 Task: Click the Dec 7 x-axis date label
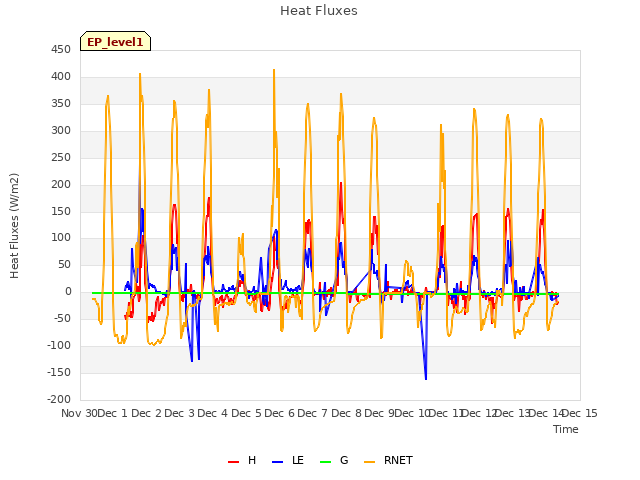[x=313, y=413]
